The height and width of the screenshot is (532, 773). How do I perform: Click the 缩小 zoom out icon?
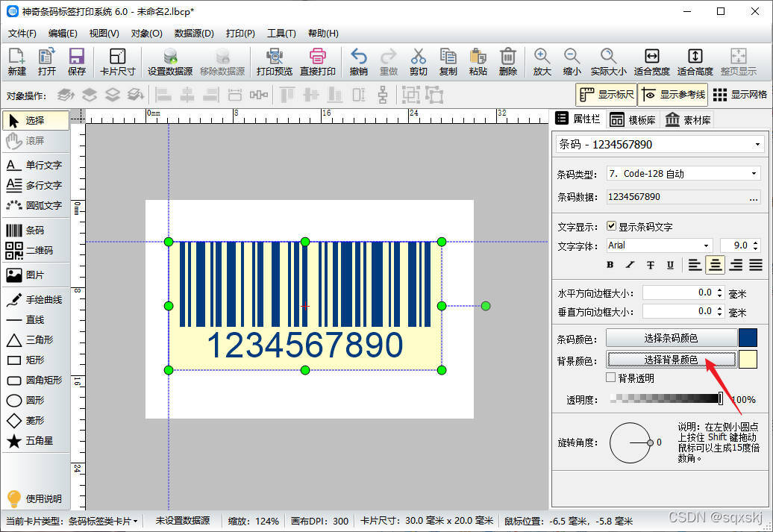tap(572, 61)
